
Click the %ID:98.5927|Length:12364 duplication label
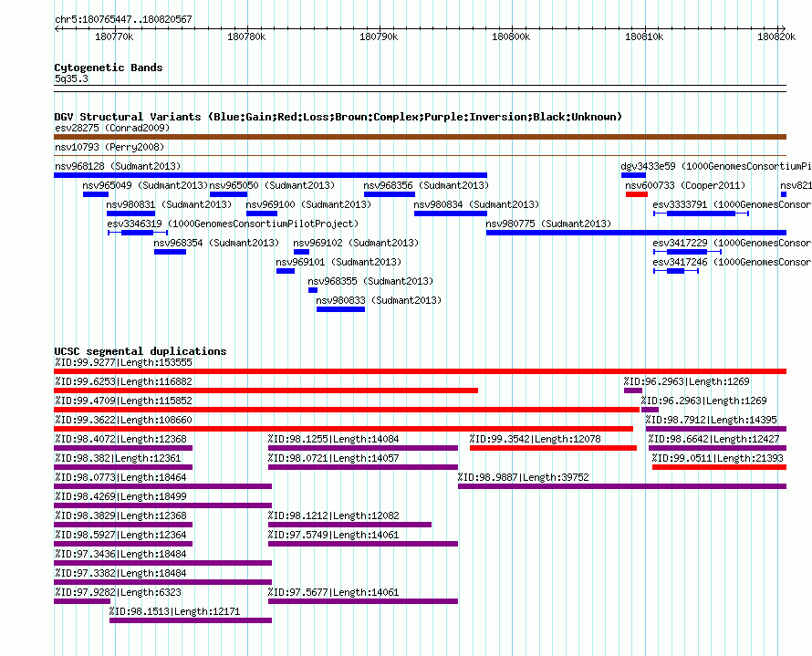pyautogui.click(x=120, y=535)
